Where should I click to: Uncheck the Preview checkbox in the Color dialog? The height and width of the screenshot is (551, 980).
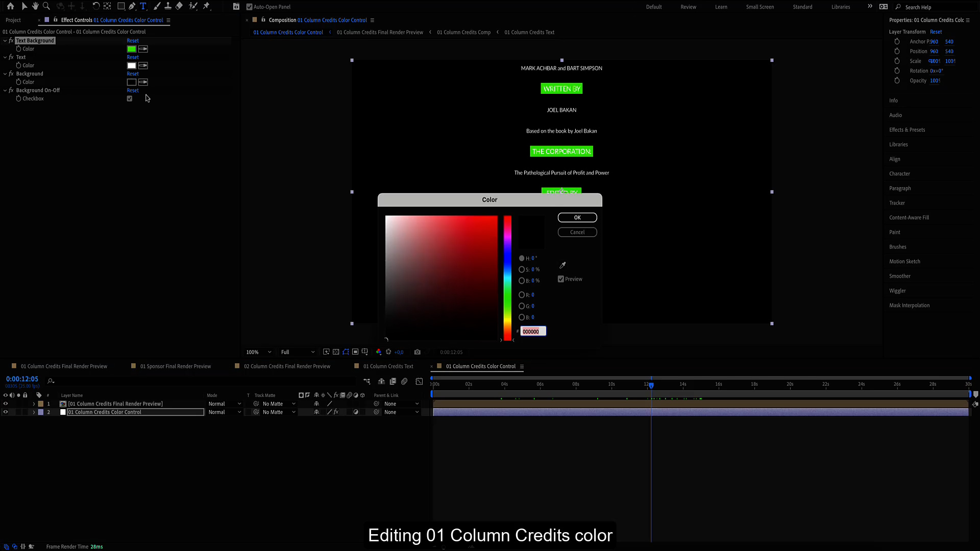click(x=561, y=279)
